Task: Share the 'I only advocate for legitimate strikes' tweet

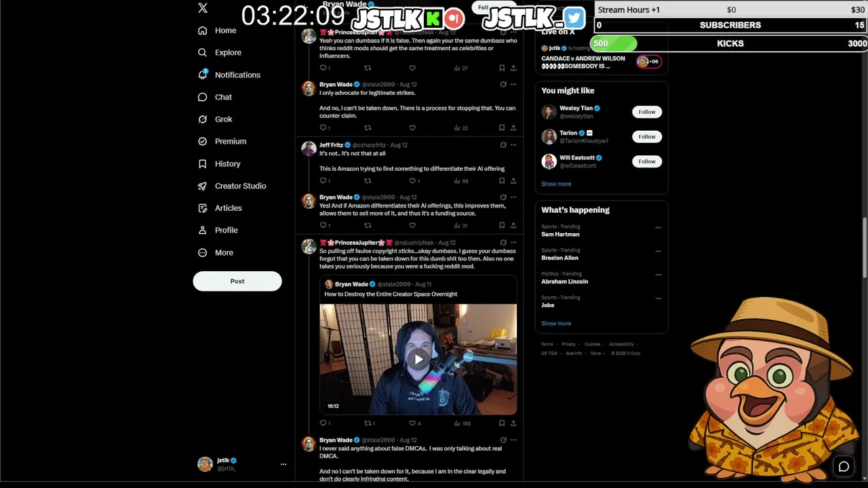Action: click(x=513, y=127)
